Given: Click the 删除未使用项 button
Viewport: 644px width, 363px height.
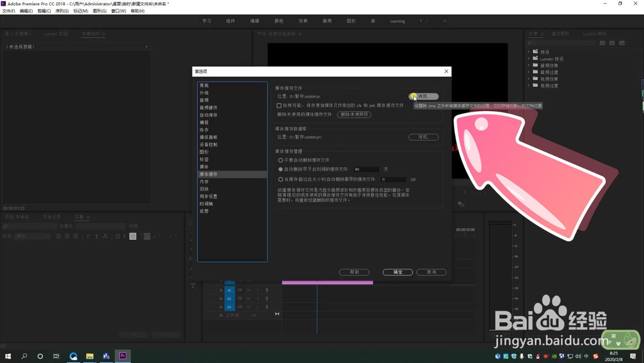Looking at the screenshot, I should (x=354, y=114).
